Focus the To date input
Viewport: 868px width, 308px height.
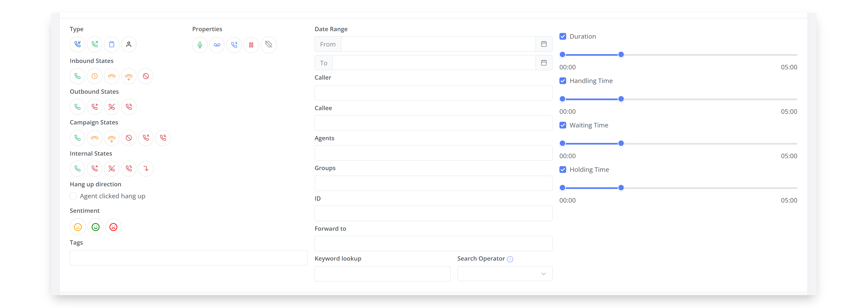434,63
